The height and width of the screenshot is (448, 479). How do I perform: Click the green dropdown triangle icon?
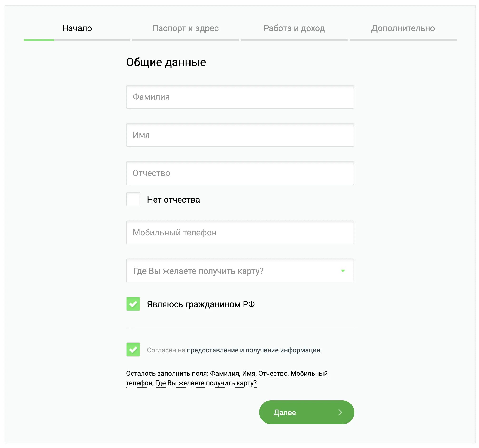[x=343, y=271]
